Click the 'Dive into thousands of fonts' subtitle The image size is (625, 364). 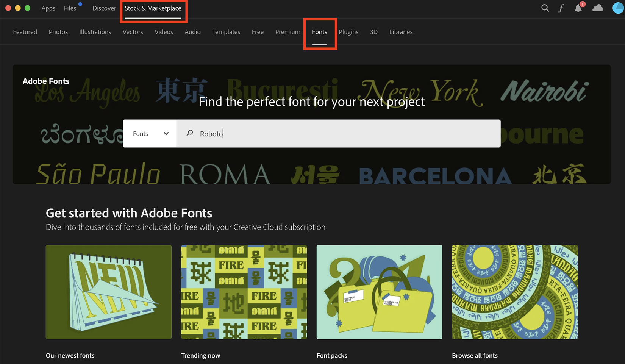186,227
